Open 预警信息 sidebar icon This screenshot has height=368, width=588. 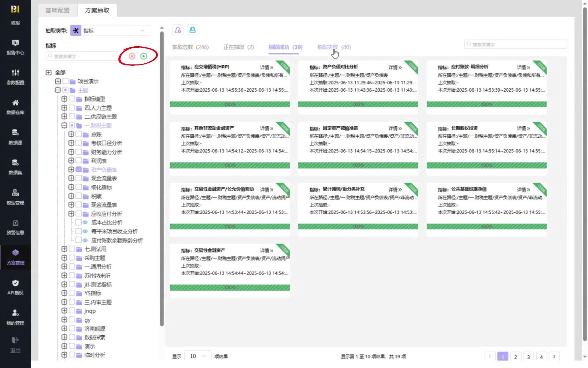(x=15, y=227)
